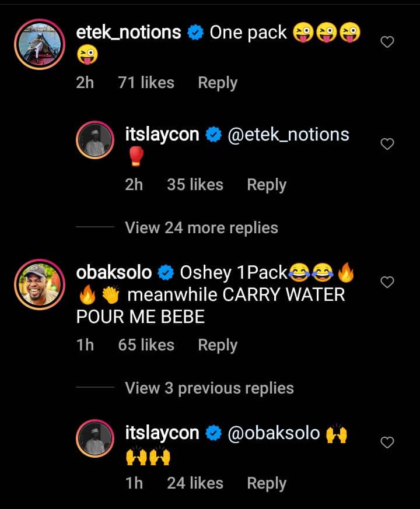Reply to itslaycon's raised hands comment

[267, 483]
